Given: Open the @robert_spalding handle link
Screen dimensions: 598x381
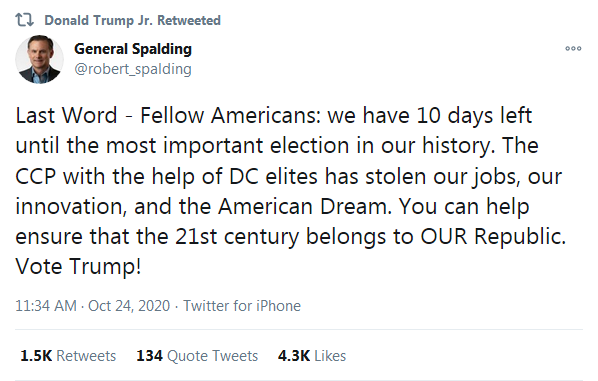Looking at the screenshot, I should pyautogui.click(x=133, y=69).
